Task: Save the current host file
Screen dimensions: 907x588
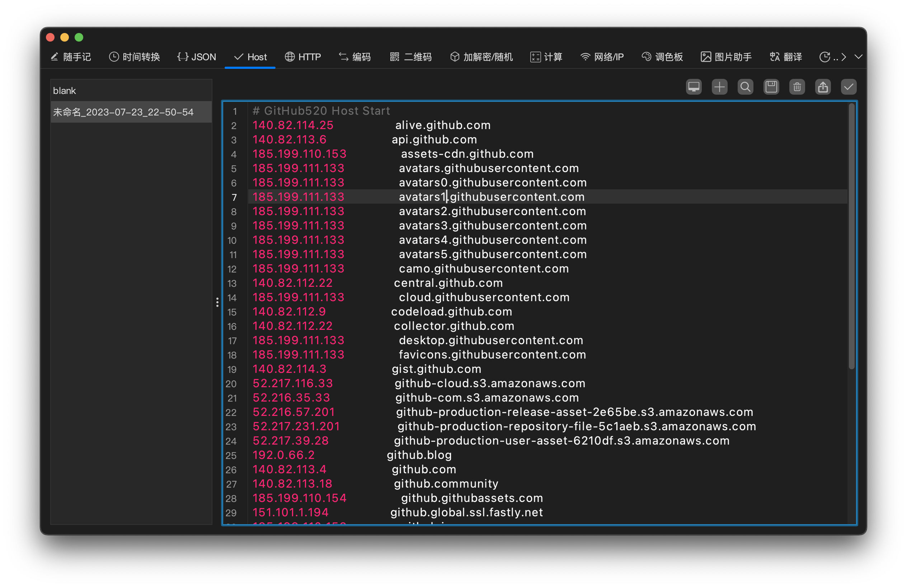Action: point(771,86)
